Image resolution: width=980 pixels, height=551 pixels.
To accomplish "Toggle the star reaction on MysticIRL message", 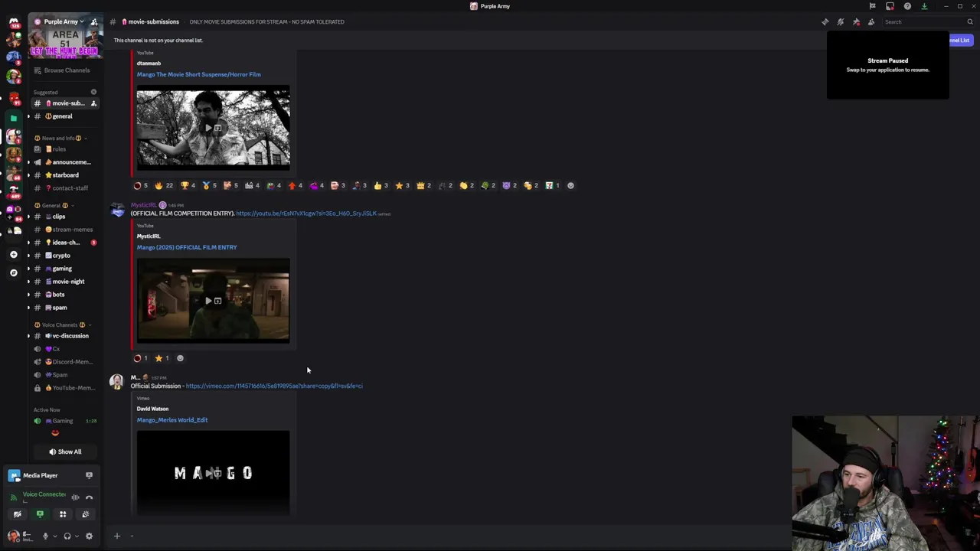I will 162,358.
